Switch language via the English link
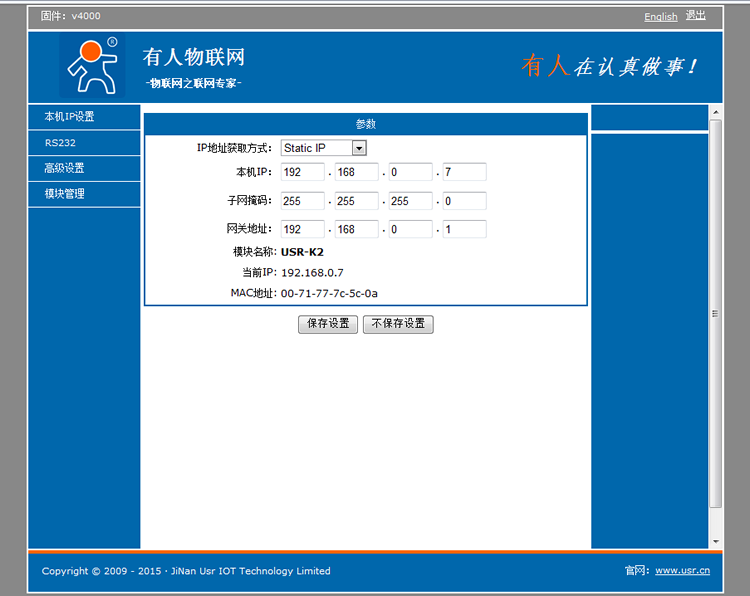Image resolution: width=750 pixels, height=596 pixels. (x=660, y=17)
